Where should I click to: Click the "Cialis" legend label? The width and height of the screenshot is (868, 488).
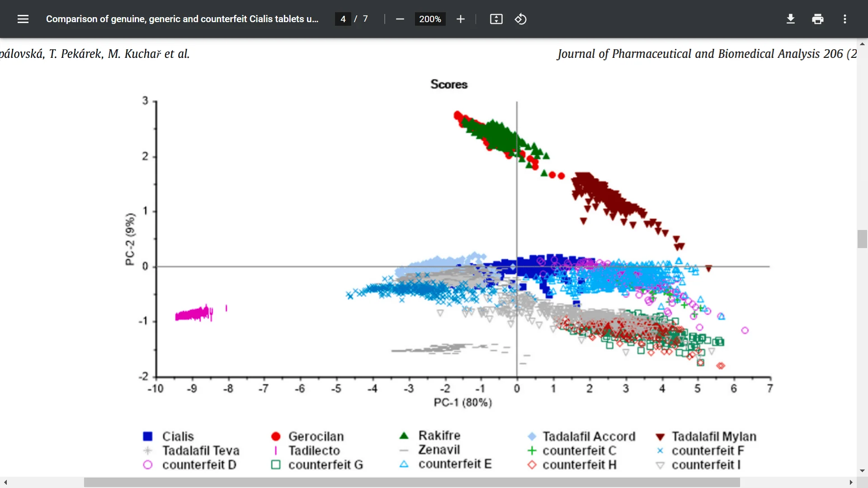pos(178,436)
